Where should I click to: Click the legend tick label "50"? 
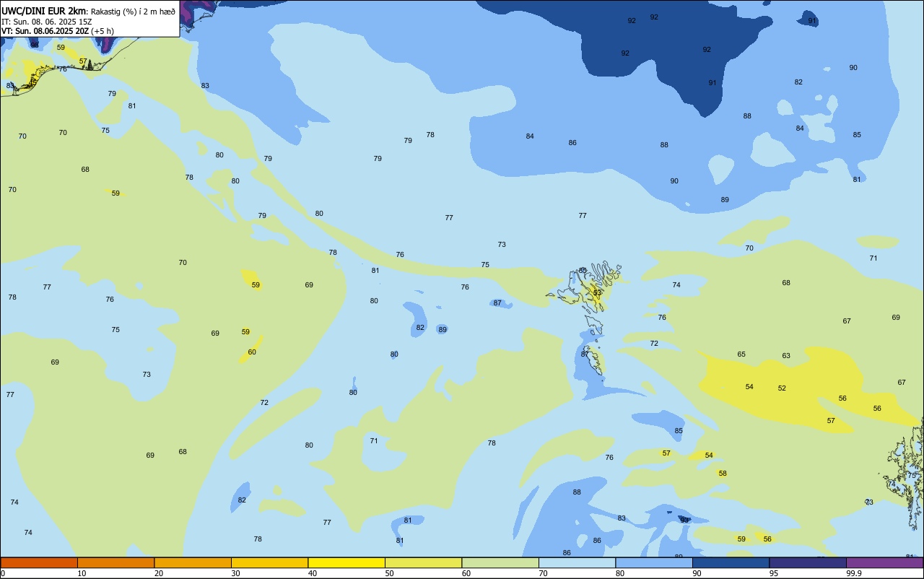pyautogui.click(x=389, y=573)
